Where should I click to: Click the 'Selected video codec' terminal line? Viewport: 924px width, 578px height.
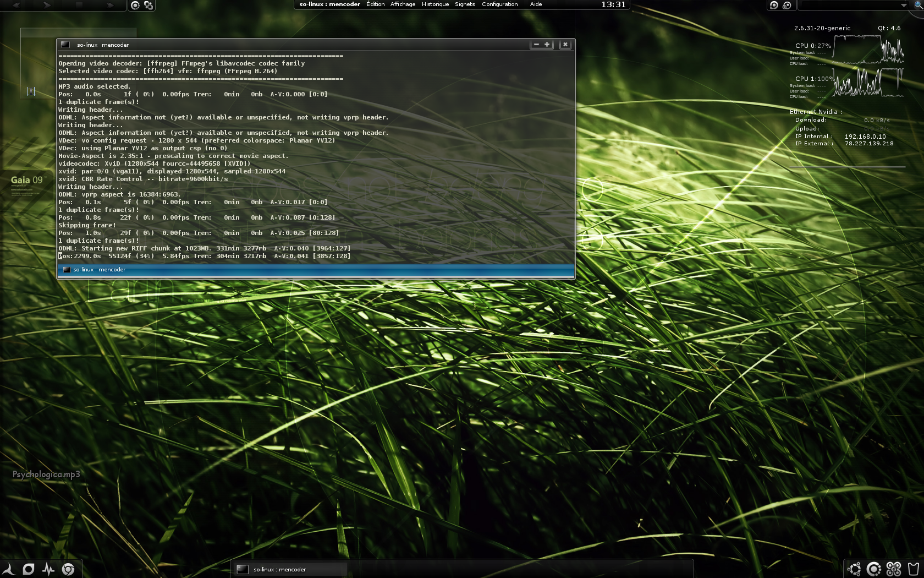(168, 71)
